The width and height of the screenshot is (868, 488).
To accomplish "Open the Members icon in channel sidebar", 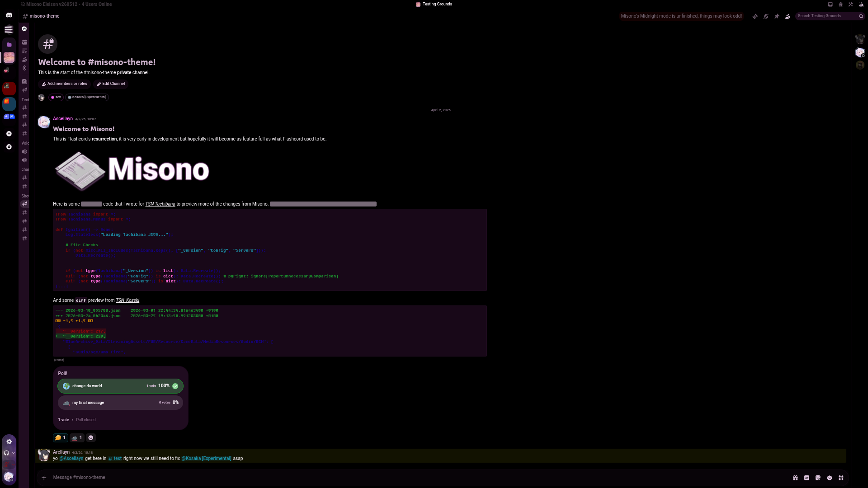I will (24, 59).
